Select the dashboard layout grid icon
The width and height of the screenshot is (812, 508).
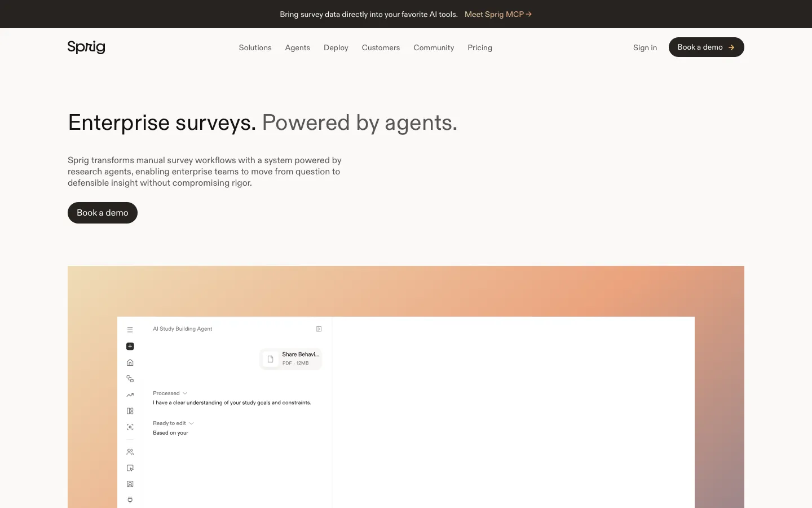point(130,411)
